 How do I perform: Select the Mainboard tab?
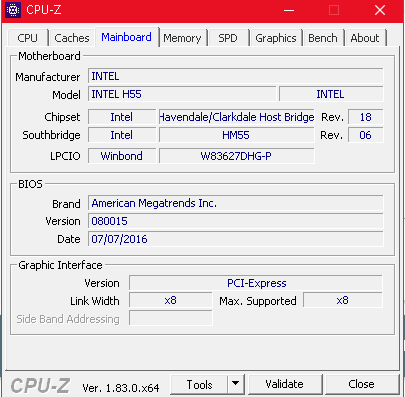[x=127, y=37]
